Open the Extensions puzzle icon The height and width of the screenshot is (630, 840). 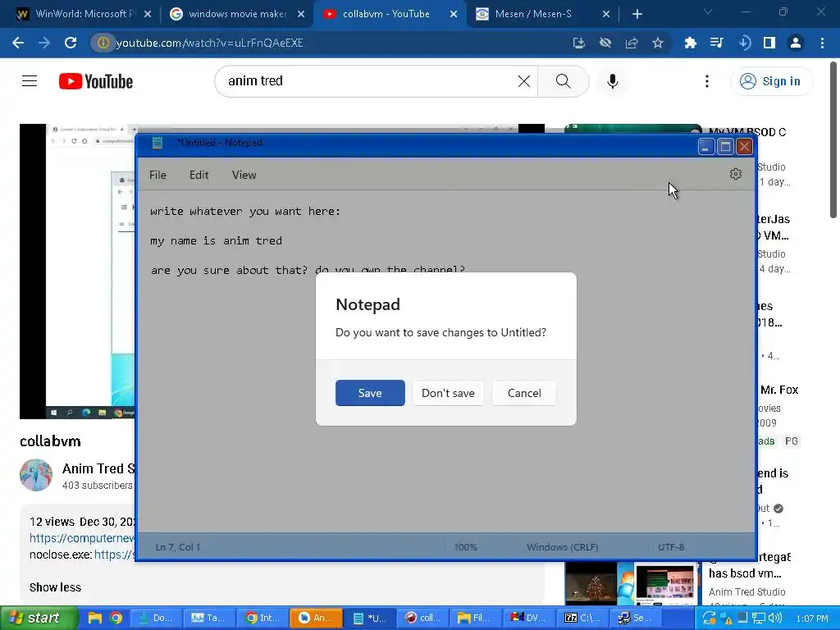click(x=690, y=43)
